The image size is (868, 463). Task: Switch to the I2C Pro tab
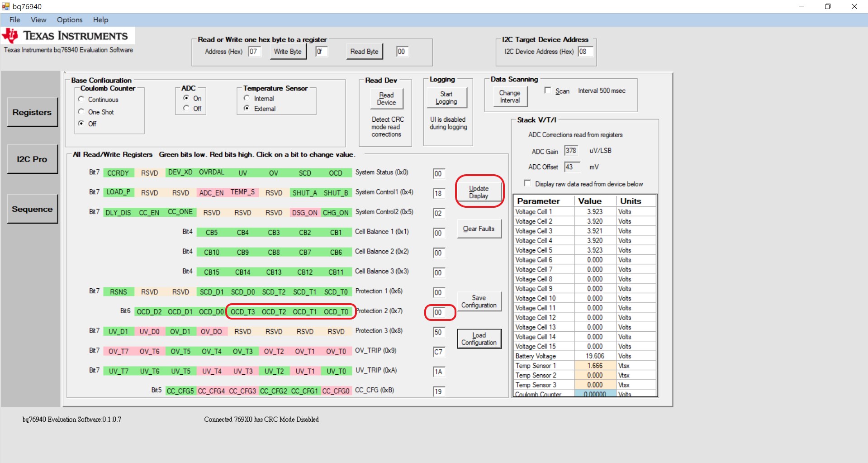pos(32,159)
